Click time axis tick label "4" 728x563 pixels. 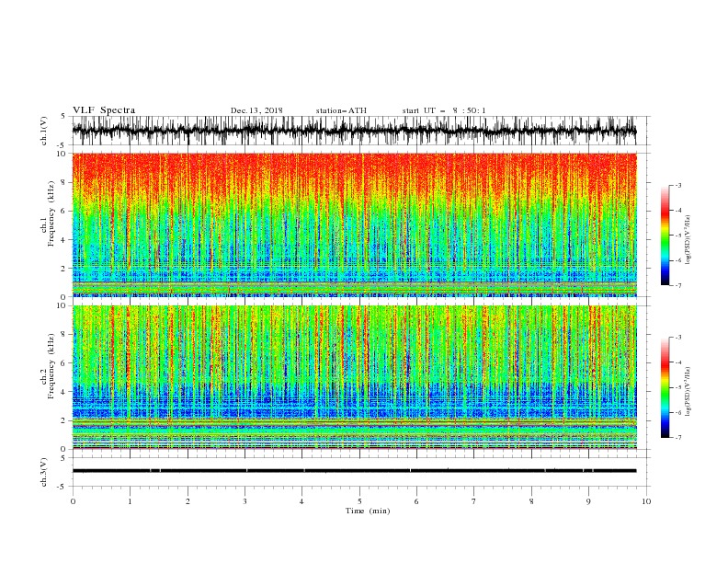[301, 501]
